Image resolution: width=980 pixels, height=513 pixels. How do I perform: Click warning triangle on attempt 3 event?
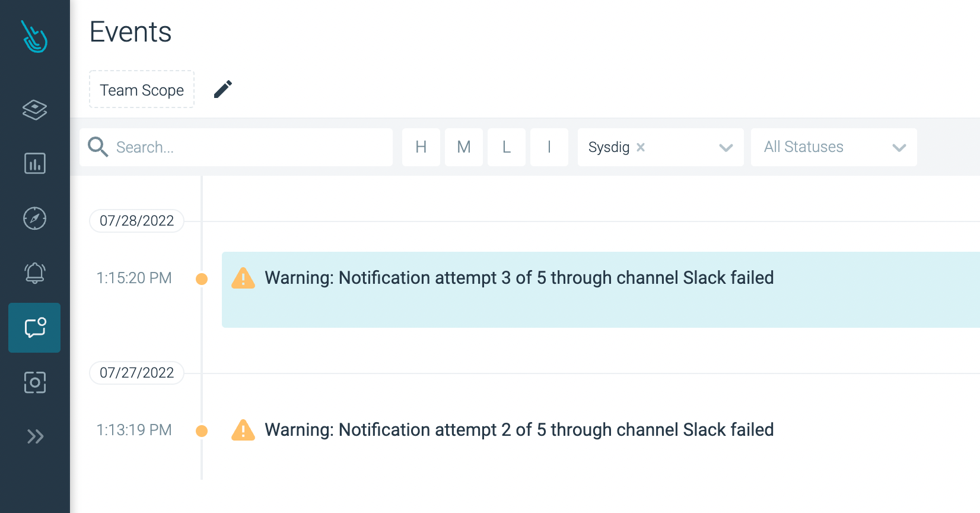243,278
